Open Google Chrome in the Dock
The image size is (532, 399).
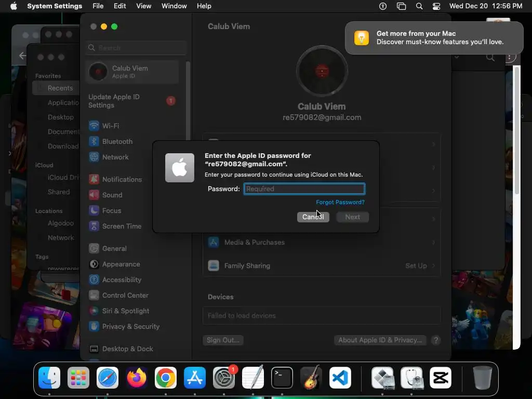(x=166, y=378)
